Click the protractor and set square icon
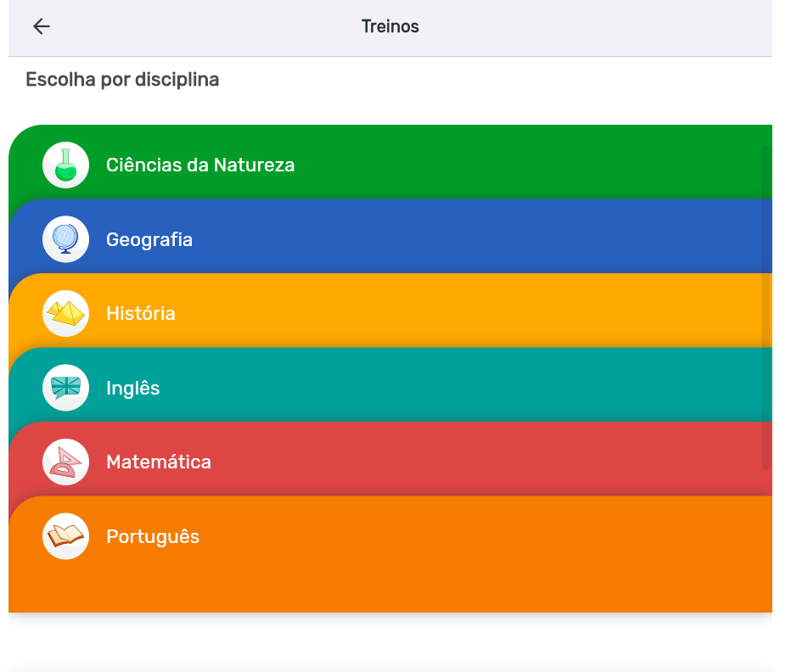The height and width of the screenshot is (672, 791). tap(65, 462)
